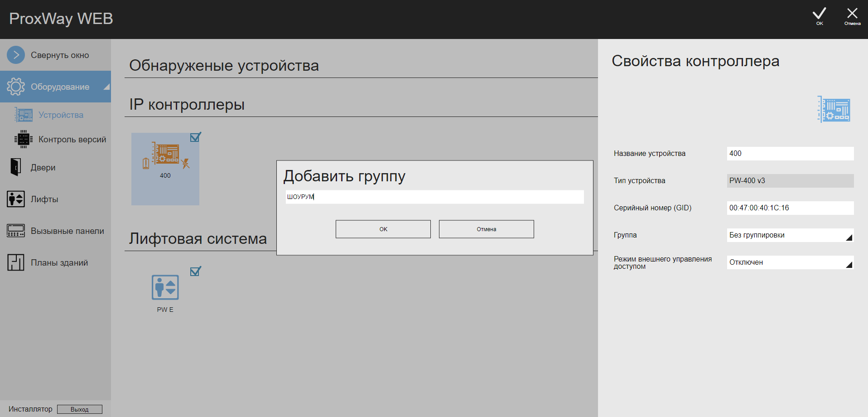Viewport: 868px width, 417px height.
Task: Focus the group name field containing ШОУРУМ
Action: click(x=434, y=197)
